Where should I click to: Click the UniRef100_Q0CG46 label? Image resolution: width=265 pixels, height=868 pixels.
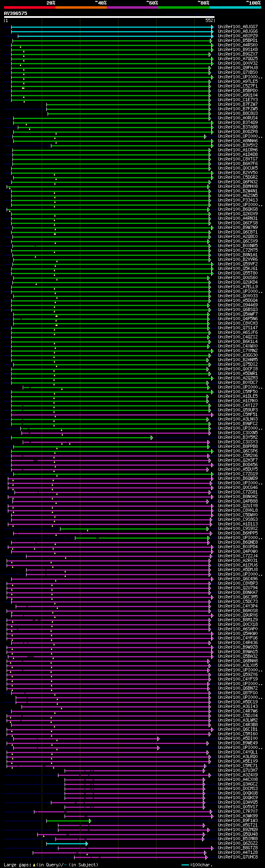pyautogui.click(x=238, y=488)
